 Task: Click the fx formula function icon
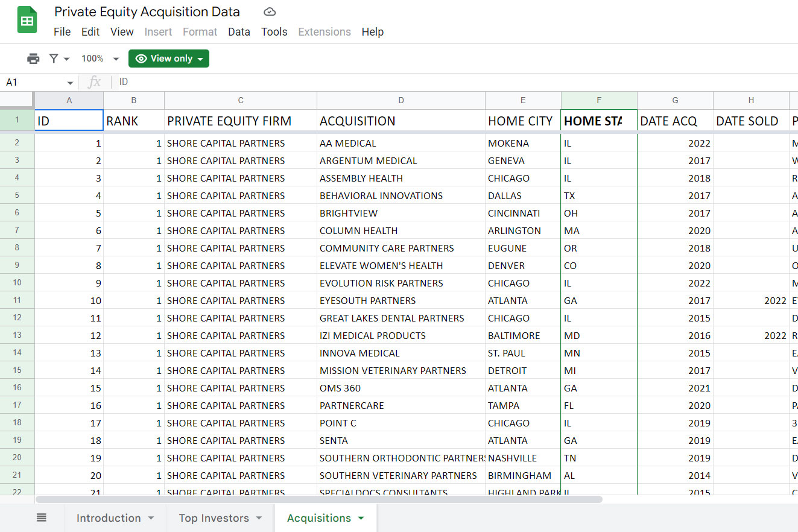pos(94,82)
